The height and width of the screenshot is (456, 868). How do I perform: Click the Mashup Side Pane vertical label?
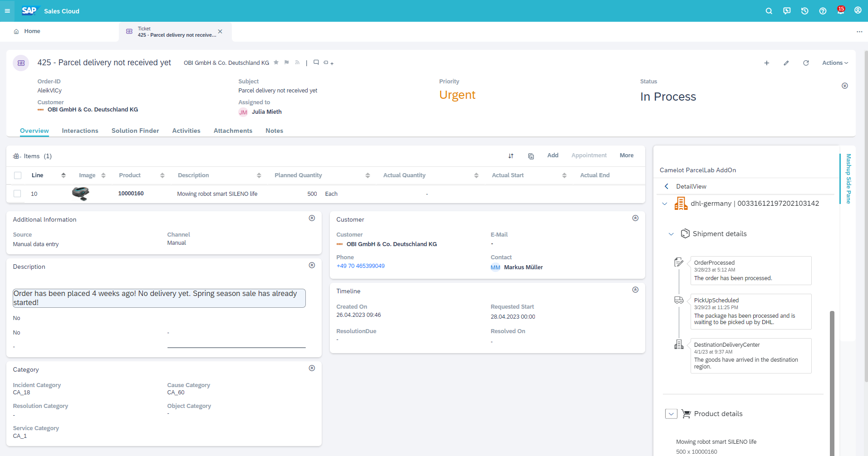point(848,179)
